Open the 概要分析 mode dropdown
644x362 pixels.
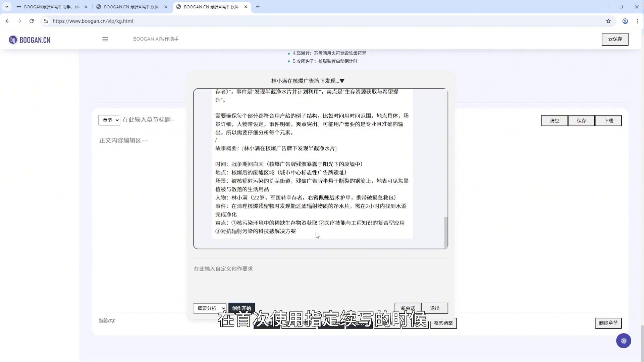click(209, 308)
